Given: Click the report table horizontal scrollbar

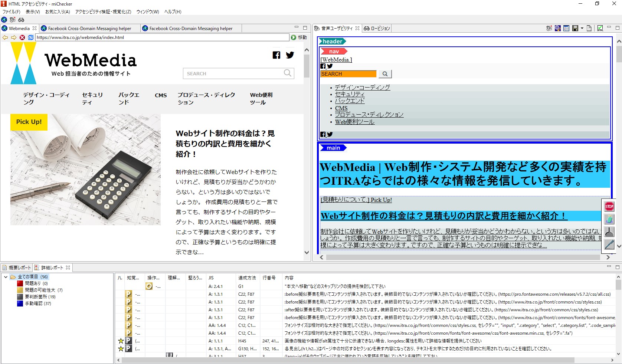Looking at the screenshot, I should [x=348, y=360].
